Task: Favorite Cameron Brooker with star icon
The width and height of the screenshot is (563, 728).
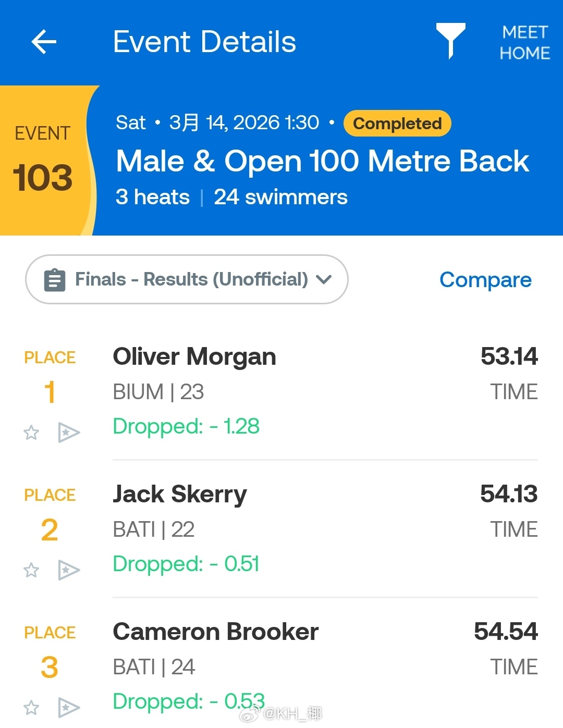Action: pos(31,708)
